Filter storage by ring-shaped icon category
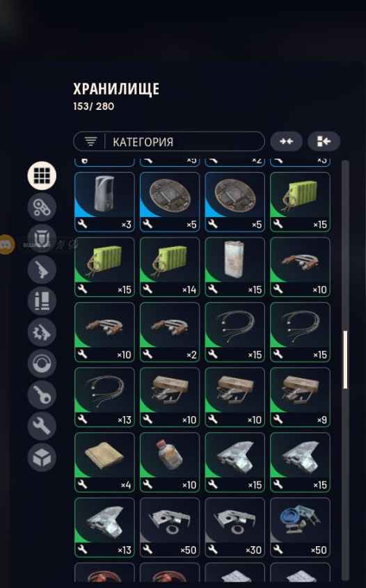Image resolution: width=366 pixels, height=588 pixels. pyautogui.click(x=42, y=363)
